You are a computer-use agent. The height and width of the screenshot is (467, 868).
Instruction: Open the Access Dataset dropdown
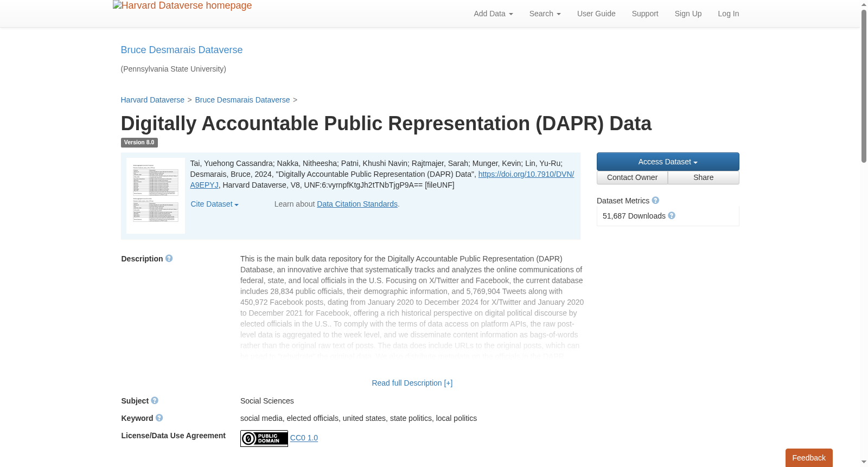click(x=668, y=162)
